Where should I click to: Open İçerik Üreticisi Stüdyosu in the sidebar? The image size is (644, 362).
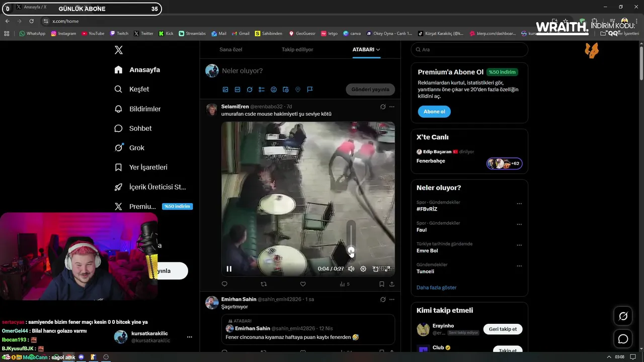(150, 187)
